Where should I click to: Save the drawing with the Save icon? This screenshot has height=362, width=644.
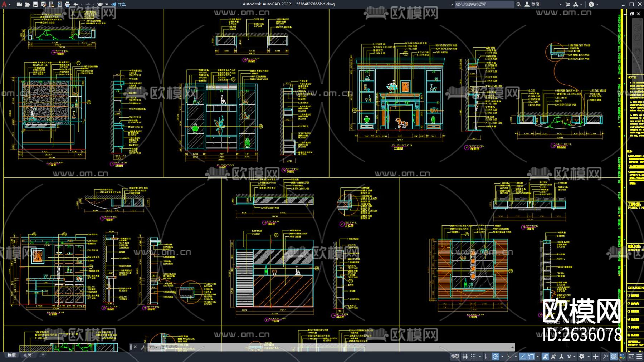pos(35,4)
